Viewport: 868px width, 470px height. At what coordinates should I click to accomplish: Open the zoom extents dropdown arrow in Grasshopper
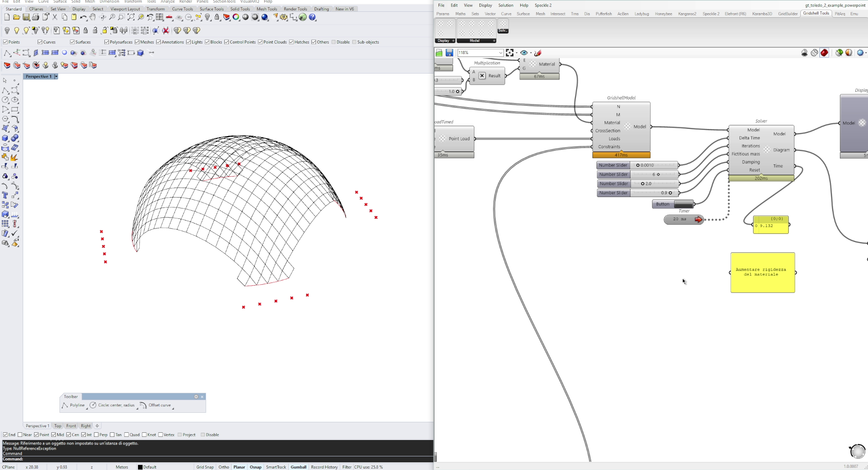[517, 53]
